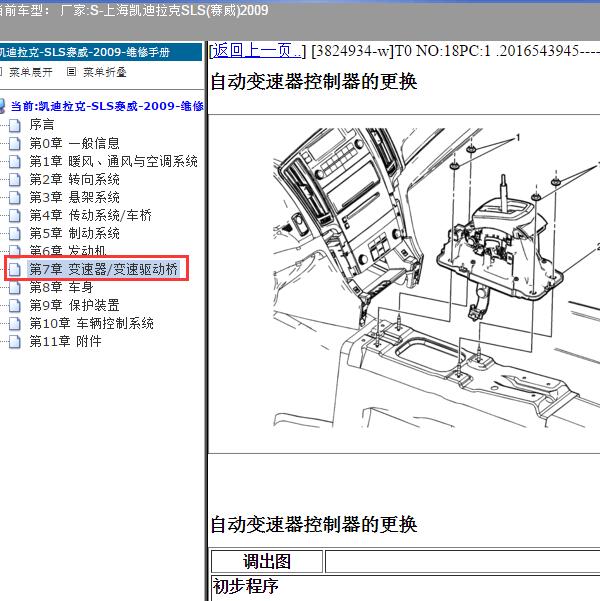The width and height of the screenshot is (600, 601).
Task: Open 第4章 传动系统/车桥
Action: tap(90, 215)
